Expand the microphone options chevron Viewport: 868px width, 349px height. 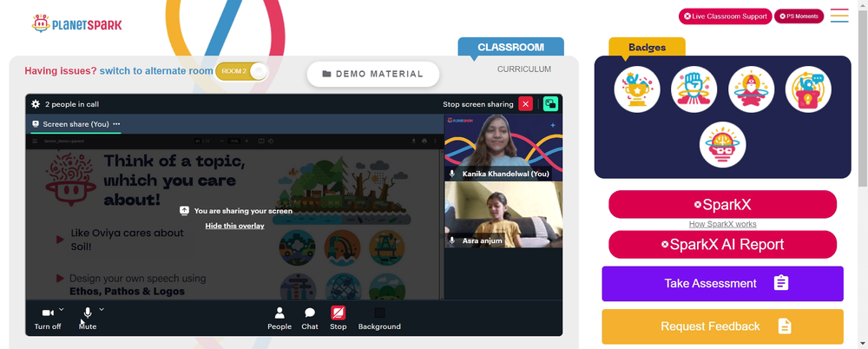pyautogui.click(x=102, y=309)
